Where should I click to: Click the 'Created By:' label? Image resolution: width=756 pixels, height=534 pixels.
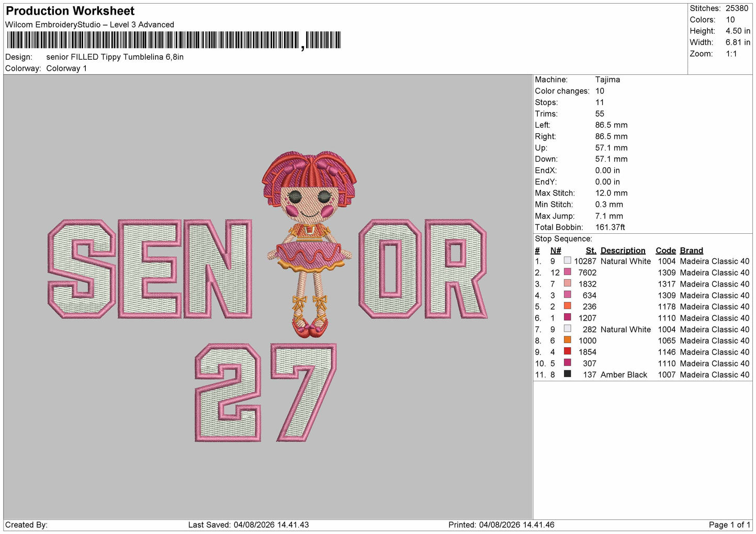coord(26,525)
